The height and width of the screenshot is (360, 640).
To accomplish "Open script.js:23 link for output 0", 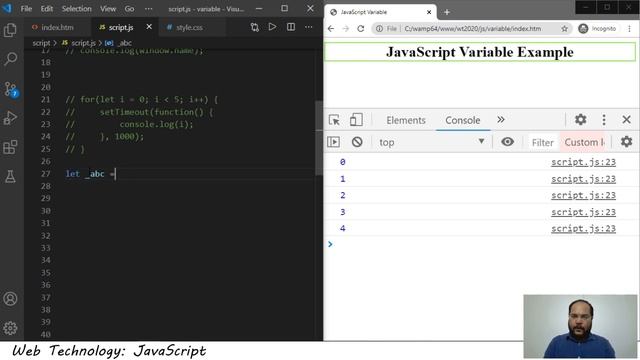I will 583,162.
